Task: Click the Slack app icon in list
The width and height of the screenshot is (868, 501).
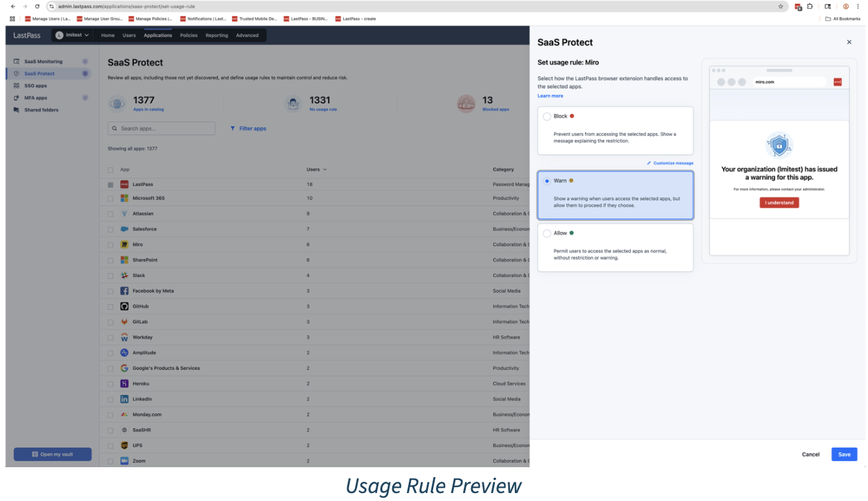Action: 124,276
